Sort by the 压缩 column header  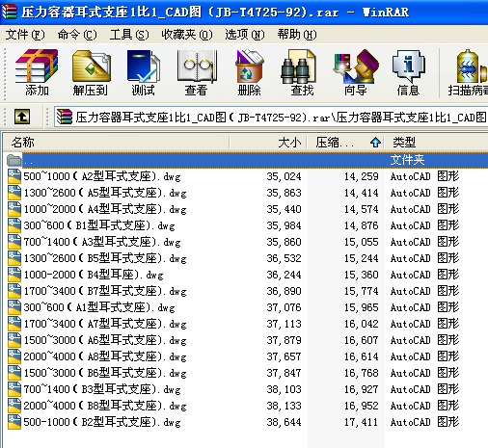346,142
